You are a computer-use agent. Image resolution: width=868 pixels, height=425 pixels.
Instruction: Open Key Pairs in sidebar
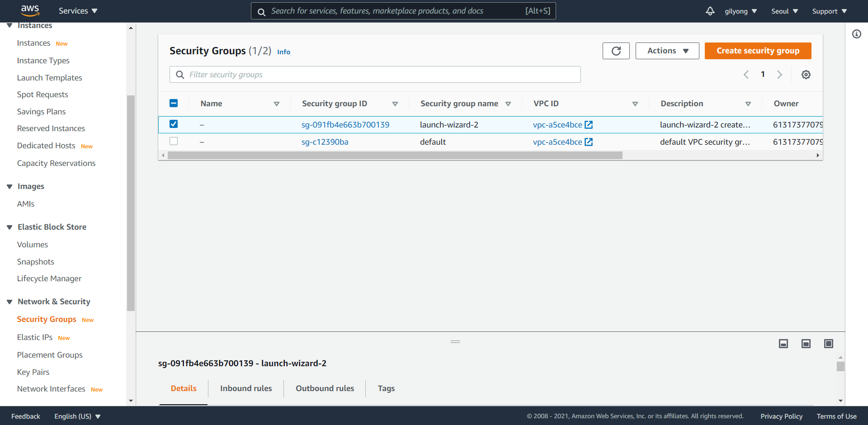click(33, 372)
